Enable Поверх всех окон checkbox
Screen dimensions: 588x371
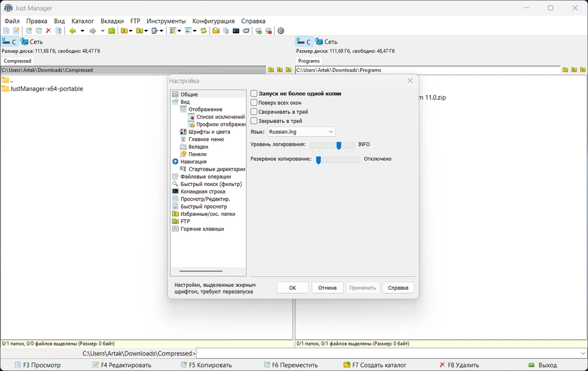click(254, 103)
